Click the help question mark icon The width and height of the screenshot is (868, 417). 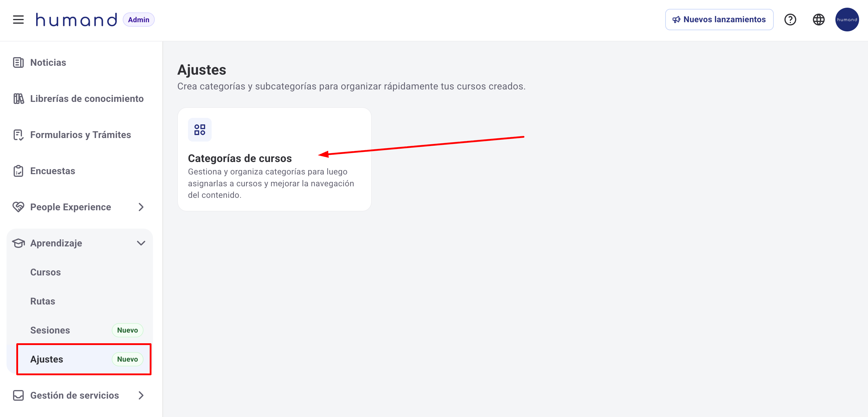click(790, 20)
